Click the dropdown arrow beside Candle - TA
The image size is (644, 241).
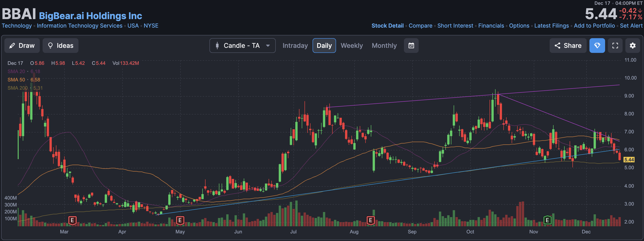click(x=268, y=46)
